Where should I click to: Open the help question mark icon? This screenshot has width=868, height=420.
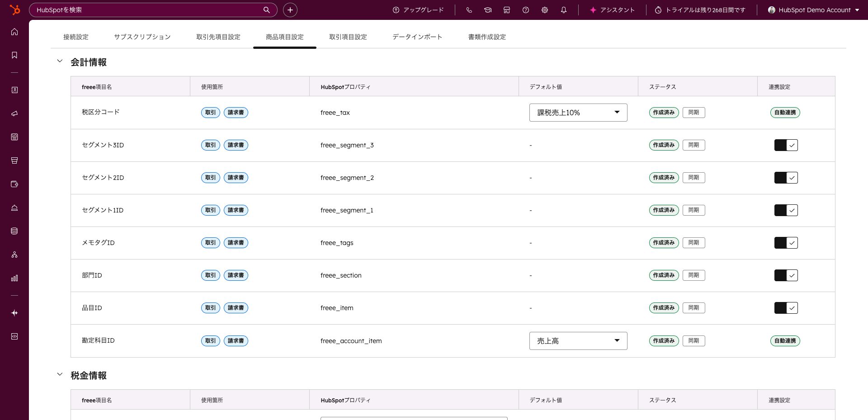click(526, 10)
